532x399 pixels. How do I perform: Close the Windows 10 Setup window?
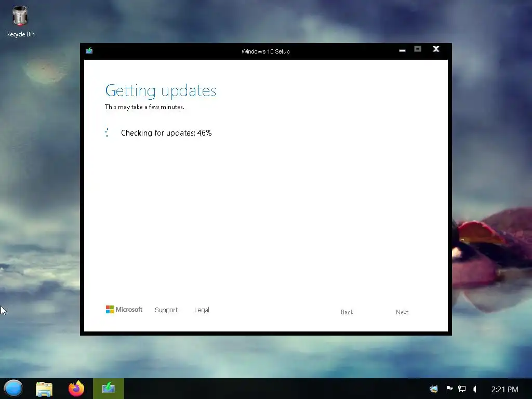pyautogui.click(x=436, y=49)
